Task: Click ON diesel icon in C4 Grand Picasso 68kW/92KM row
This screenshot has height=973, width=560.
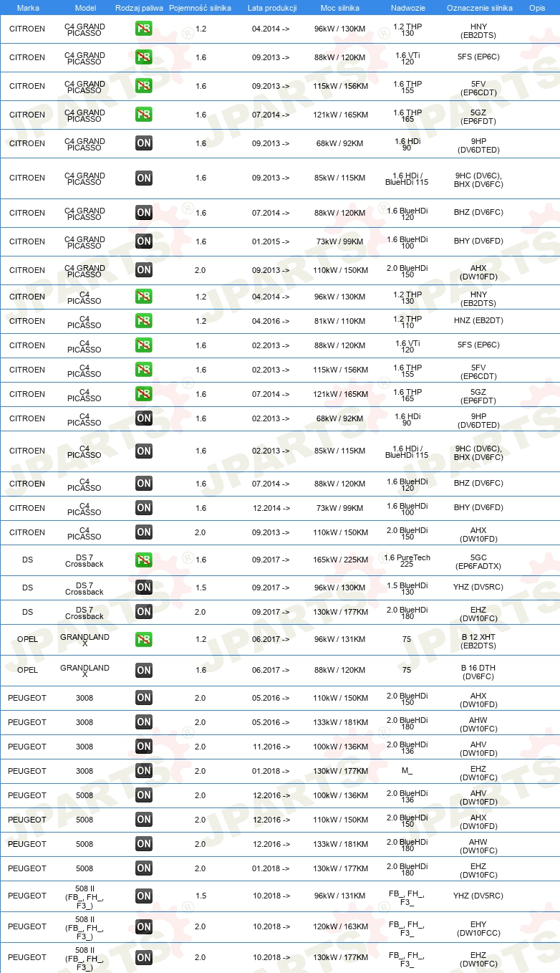Action: [144, 143]
